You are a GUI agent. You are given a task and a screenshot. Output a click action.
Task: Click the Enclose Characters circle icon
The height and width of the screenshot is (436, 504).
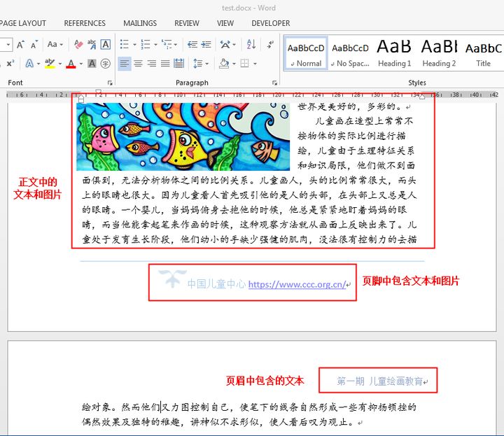click(106, 64)
